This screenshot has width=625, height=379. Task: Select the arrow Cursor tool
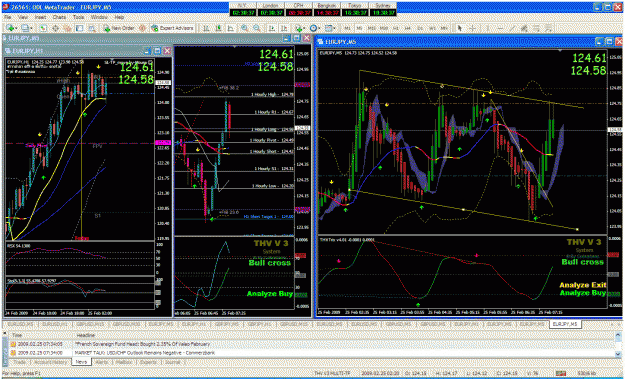pyautogui.click(x=460, y=28)
